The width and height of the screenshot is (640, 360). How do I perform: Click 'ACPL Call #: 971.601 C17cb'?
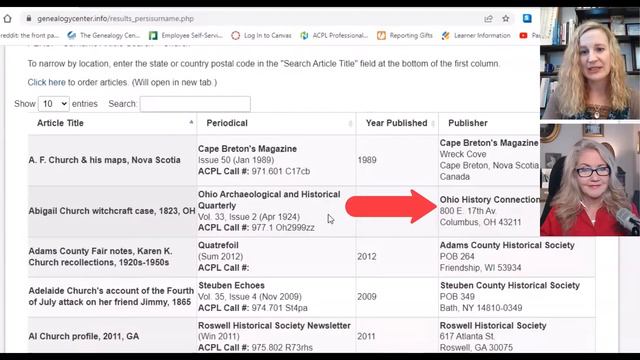(x=254, y=171)
